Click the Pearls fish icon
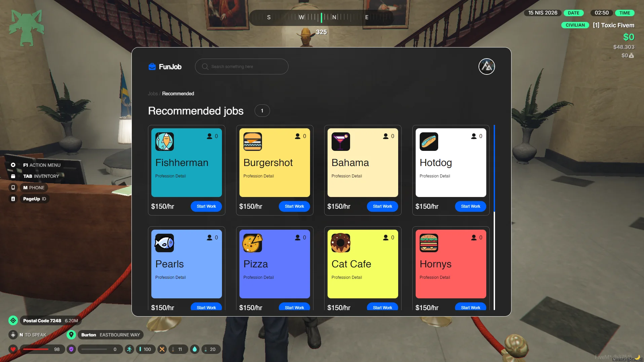The width and height of the screenshot is (644, 362). click(164, 243)
